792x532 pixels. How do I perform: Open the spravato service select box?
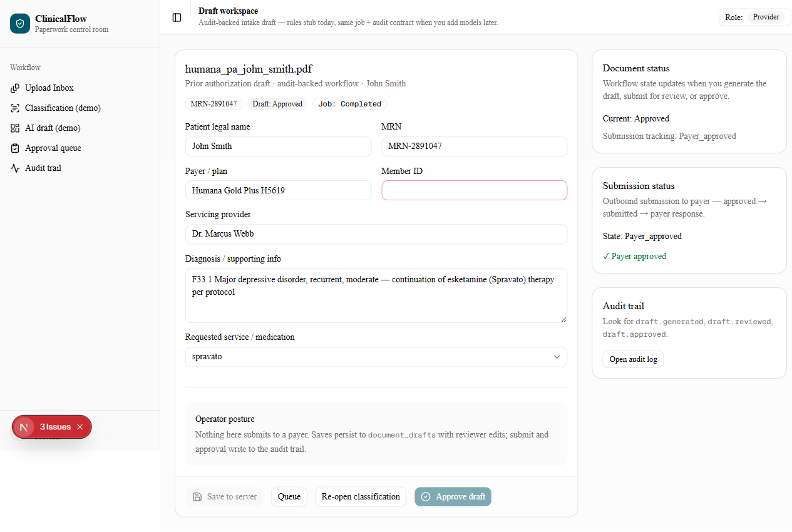[x=376, y=357]
